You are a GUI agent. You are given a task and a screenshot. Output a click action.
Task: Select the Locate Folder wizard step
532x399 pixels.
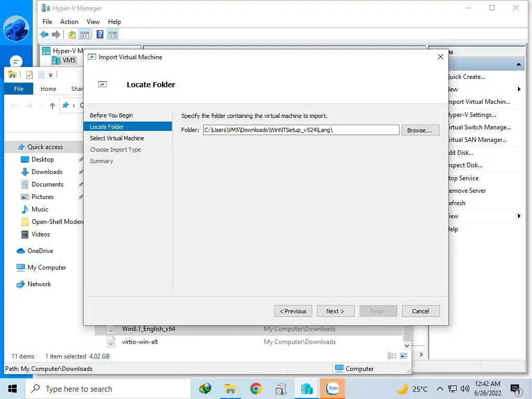point(128,127)
